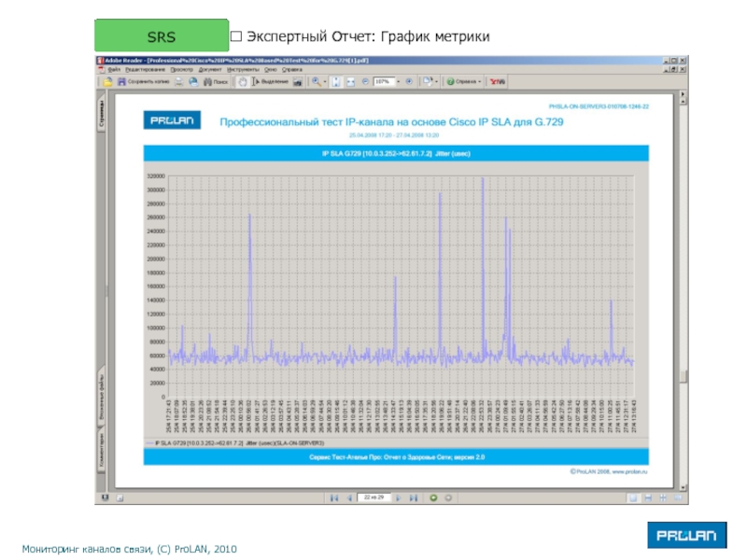Open the Редактирование menu

(x=146, y=69)
